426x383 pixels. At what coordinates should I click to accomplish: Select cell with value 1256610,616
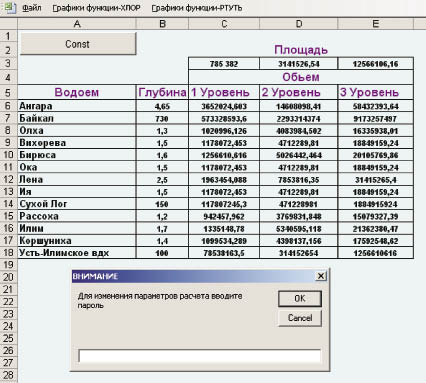click(224, 155)
